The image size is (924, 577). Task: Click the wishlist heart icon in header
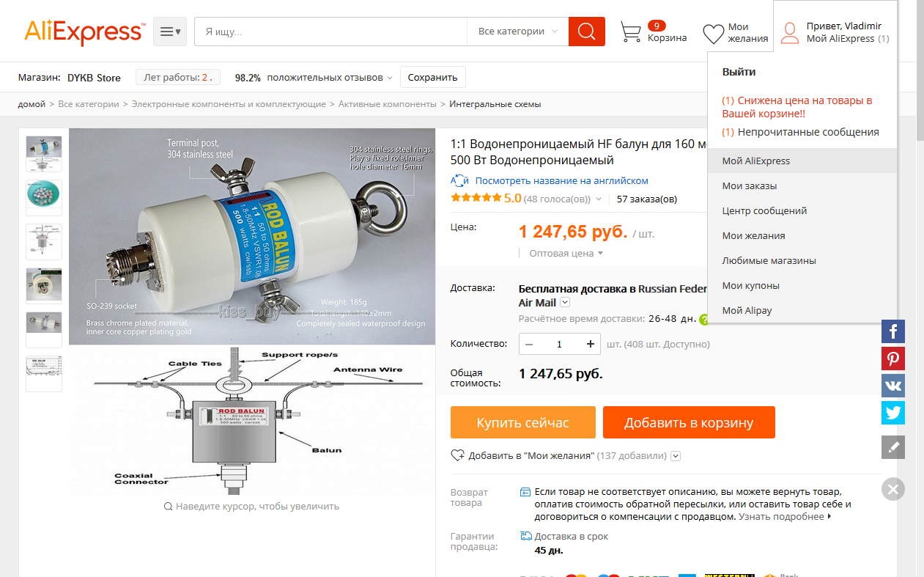pyautogui.click(x=713, y=34)
